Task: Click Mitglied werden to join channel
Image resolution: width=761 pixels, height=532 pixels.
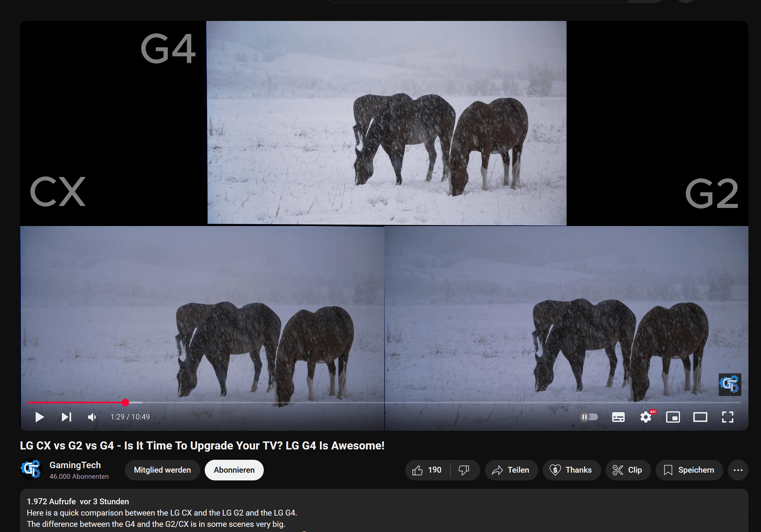Action: 162,470
